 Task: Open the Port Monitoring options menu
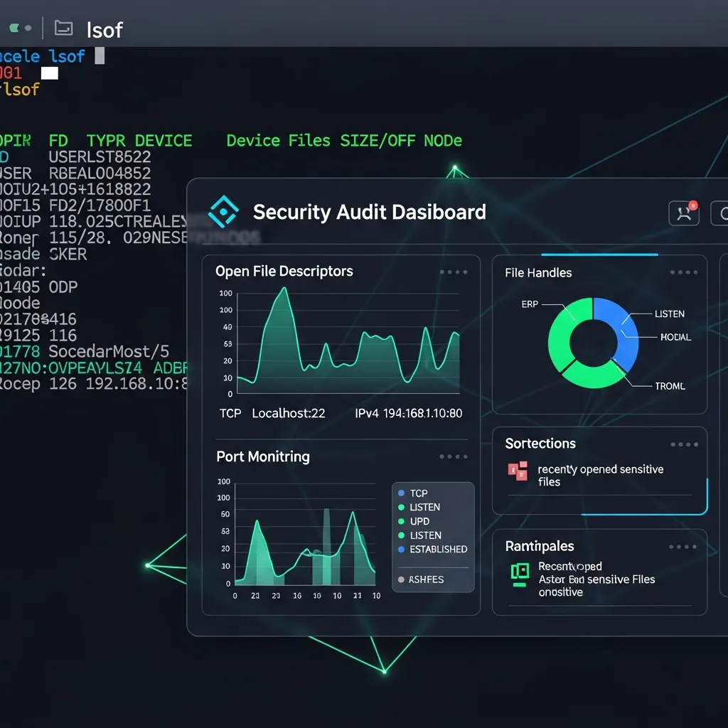[x=454, y=457]
